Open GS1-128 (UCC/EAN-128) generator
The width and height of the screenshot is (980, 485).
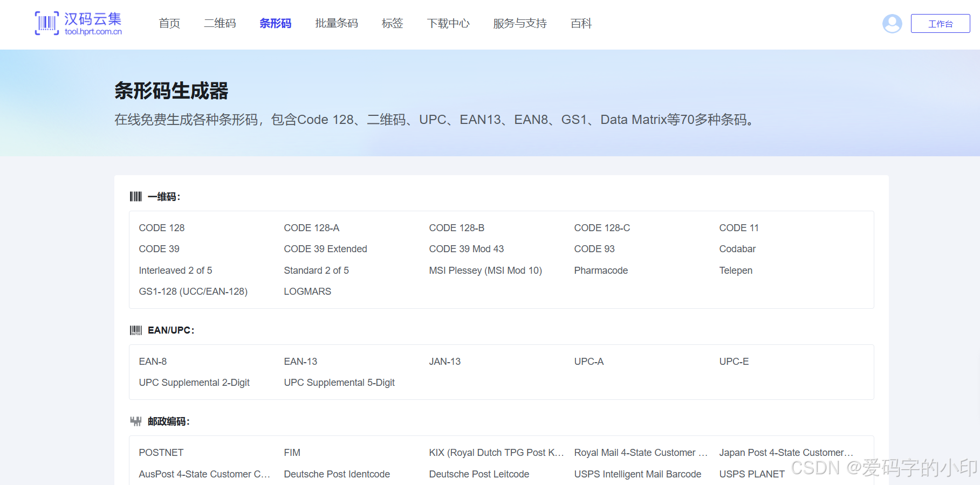(193, 292)
